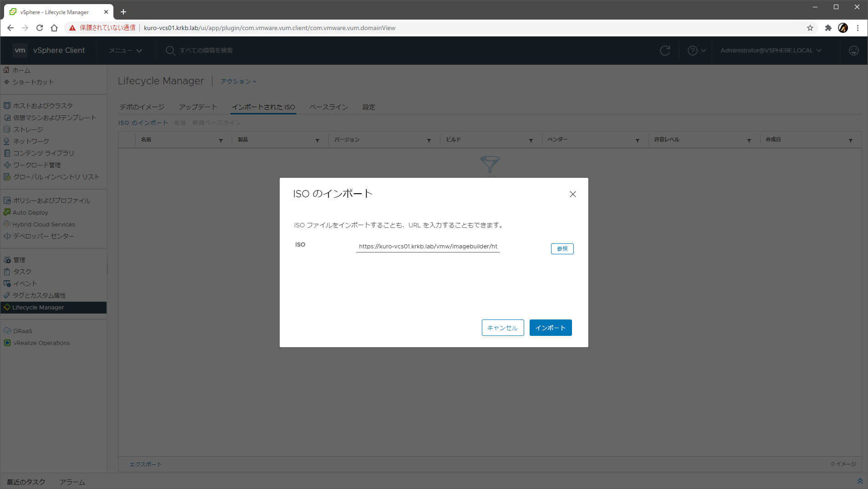Open the アクション dropdown menu
The image size is (868, 489).
click(x=238, y=82)
